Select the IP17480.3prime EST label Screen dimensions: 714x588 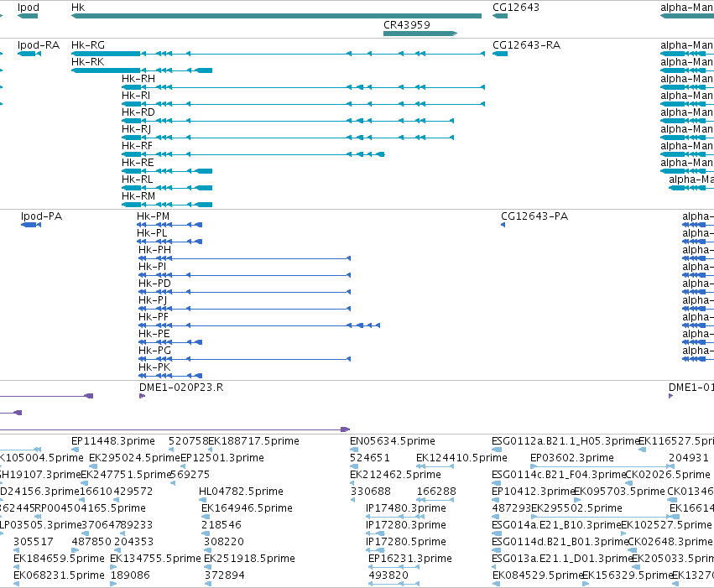tap(406, 508)
